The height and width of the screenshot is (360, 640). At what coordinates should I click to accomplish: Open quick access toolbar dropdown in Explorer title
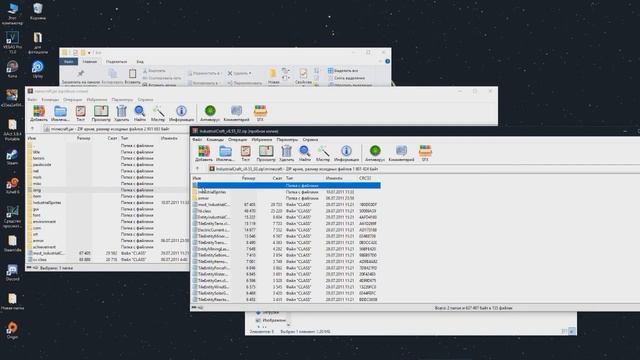[89, 53]
